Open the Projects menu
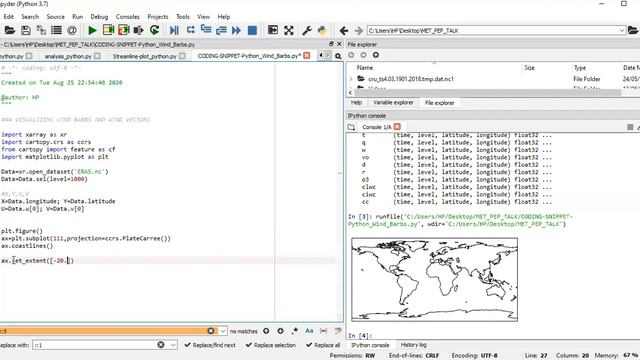 coord(158,17)
